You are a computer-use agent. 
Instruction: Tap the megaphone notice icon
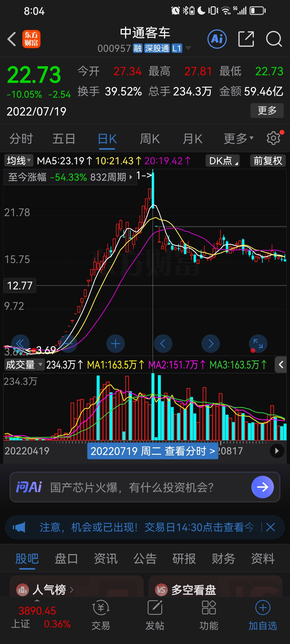(x=19, y=527)
